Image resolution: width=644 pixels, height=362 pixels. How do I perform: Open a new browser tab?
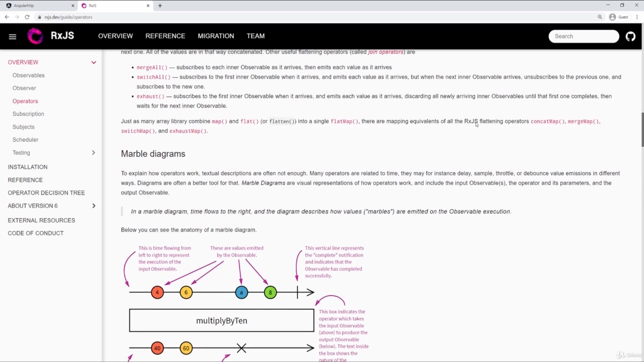[x=160, y=6]
